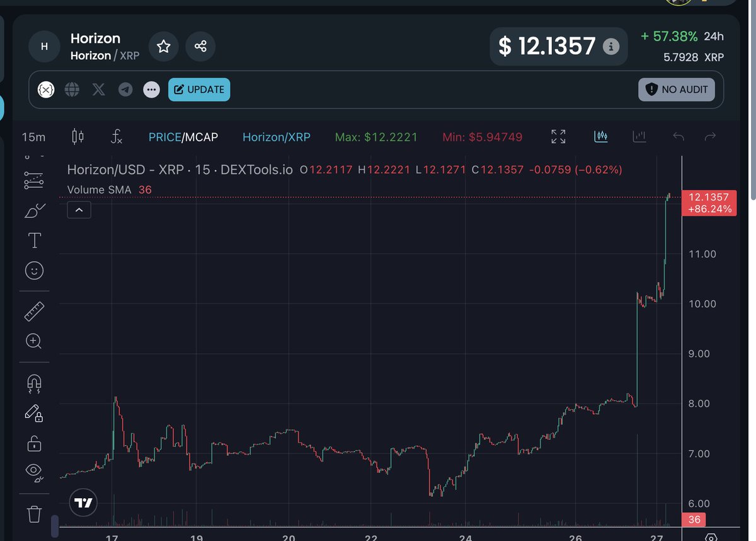The image size is (756, 541).
Task: Collapse the chart legend chevron
Action: (x=79, y=210)
